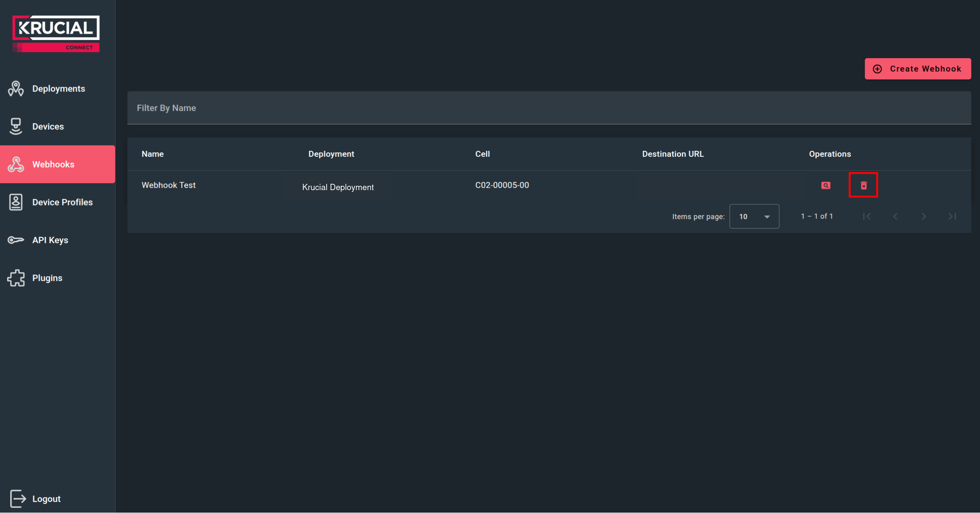Go to first page with the skip-back icon
This screenshot has height=513, width=980.
866,216
